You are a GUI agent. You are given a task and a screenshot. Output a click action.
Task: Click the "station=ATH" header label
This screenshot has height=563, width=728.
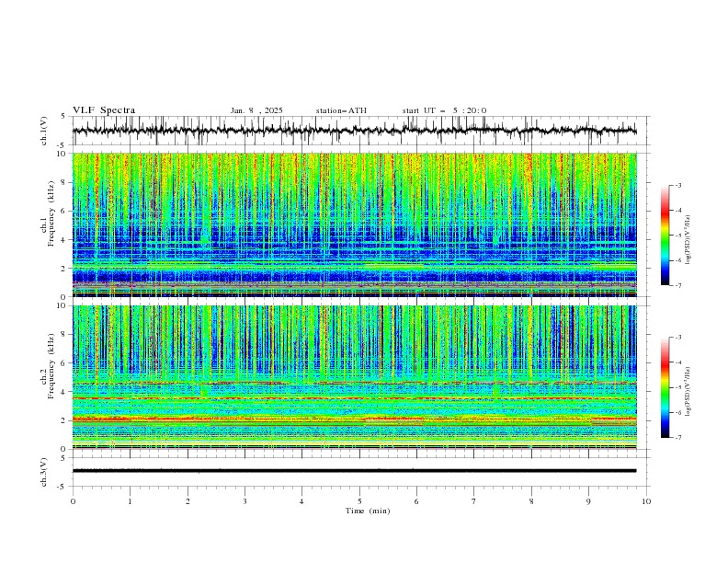click(341, 110)
